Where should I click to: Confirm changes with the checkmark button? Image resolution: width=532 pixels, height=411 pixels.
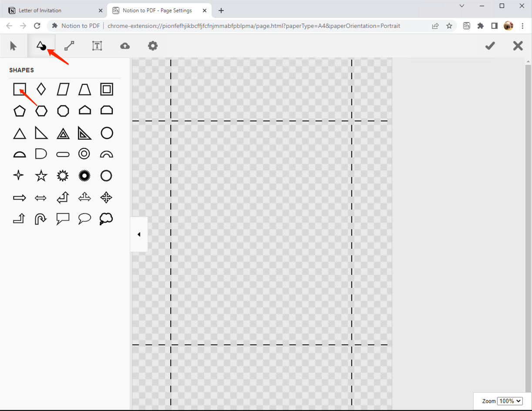(x=490, y=45)
